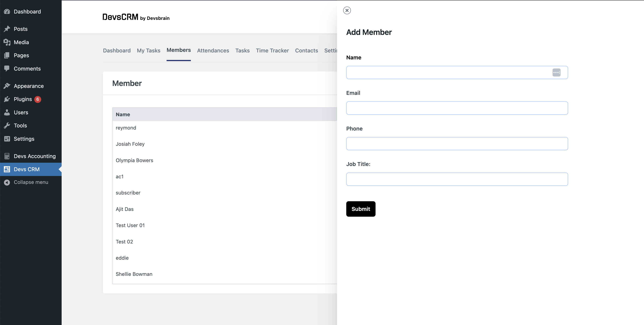Open the Users menu item
This screenshot has height=325, width=644.
point(21,113)
